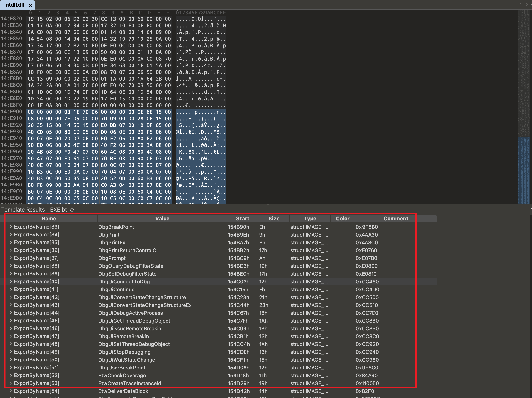Expand ExportByName[53] row

(x=11, y=383)
